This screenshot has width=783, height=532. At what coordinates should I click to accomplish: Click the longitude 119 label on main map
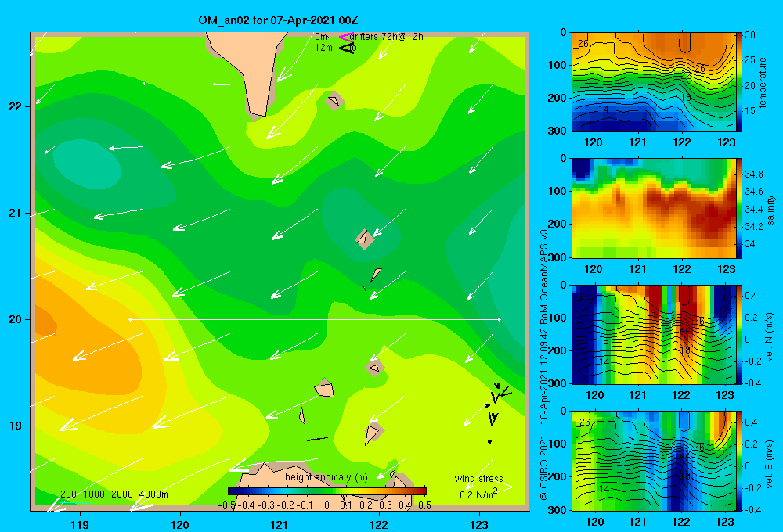80,524
